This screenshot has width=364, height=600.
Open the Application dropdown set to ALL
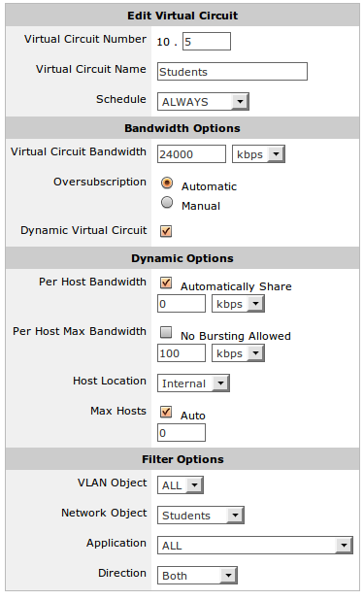click(255, 545)
